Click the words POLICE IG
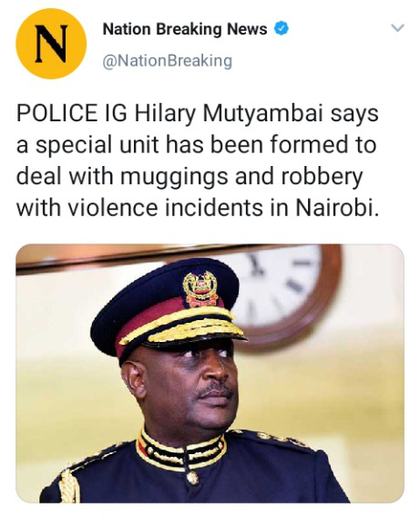 [71, 113]
